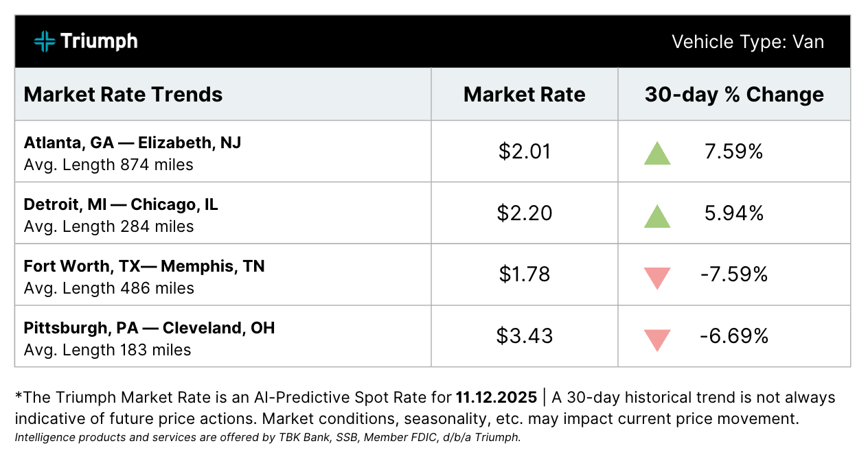Select the Vehicle Type: Van label
The image size is (868, 472).
click(x=747, y=42)
